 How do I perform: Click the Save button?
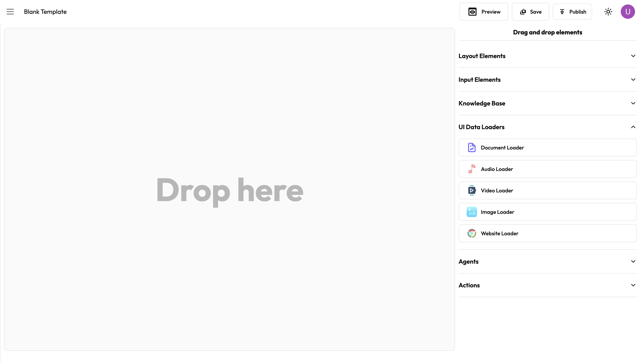pos(530,12)
